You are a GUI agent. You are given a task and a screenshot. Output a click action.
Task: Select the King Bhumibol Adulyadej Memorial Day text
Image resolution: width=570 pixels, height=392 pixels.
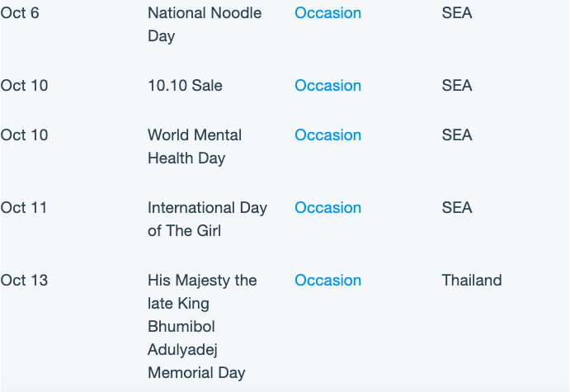point(202,327)
